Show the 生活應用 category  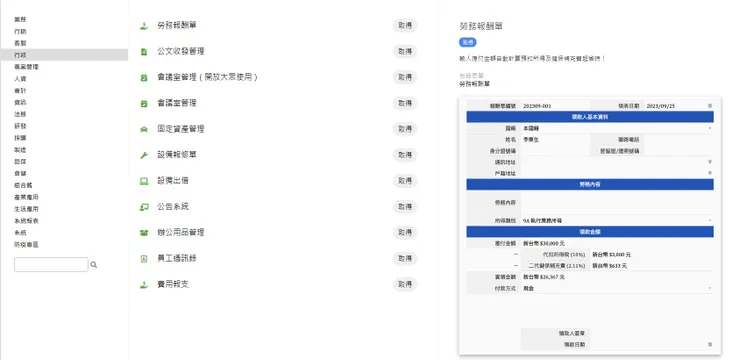coord(26,209)
